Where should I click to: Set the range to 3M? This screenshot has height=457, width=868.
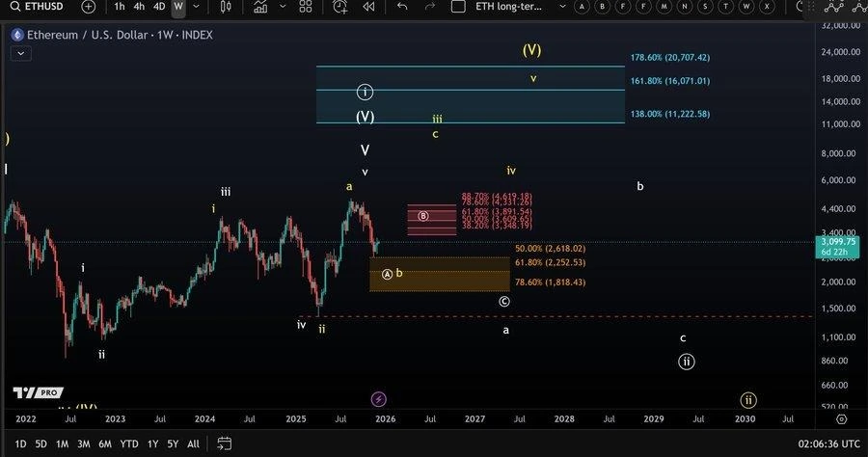coord(84,444)
